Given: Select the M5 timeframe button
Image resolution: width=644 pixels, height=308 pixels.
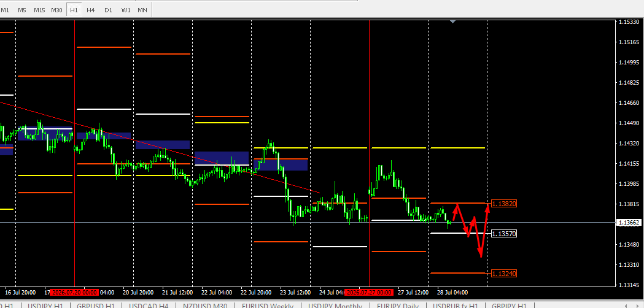Looking at the screenshot, I should coord(21,10).
